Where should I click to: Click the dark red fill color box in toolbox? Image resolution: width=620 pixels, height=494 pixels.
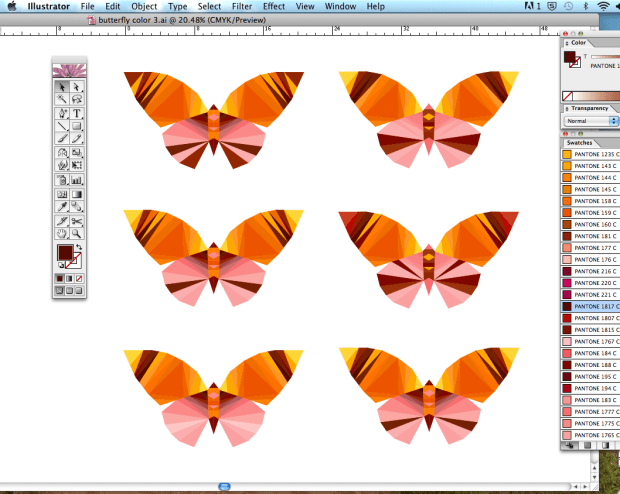pos(65,253)
